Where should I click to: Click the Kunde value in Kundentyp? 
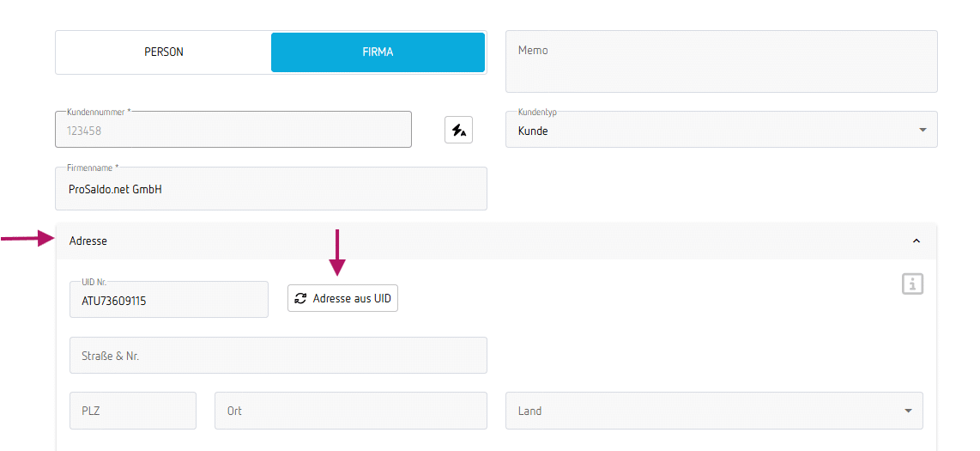click(534, 131)
